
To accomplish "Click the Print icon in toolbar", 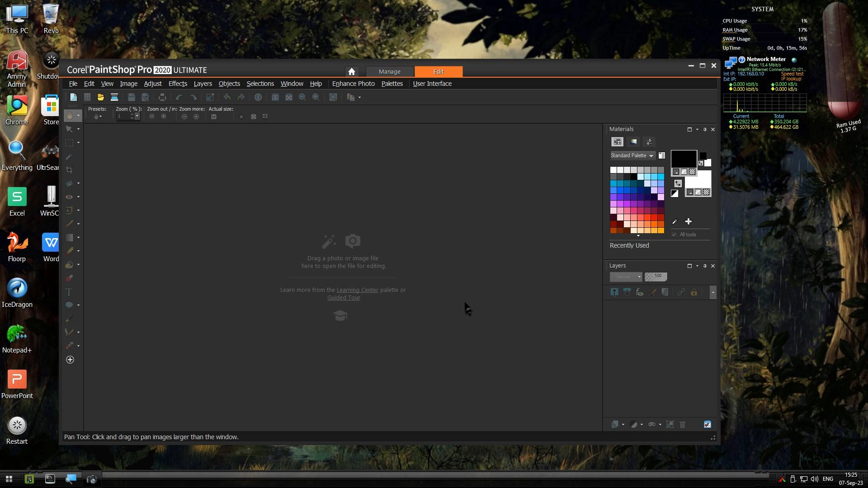I will tap(162, 97).
